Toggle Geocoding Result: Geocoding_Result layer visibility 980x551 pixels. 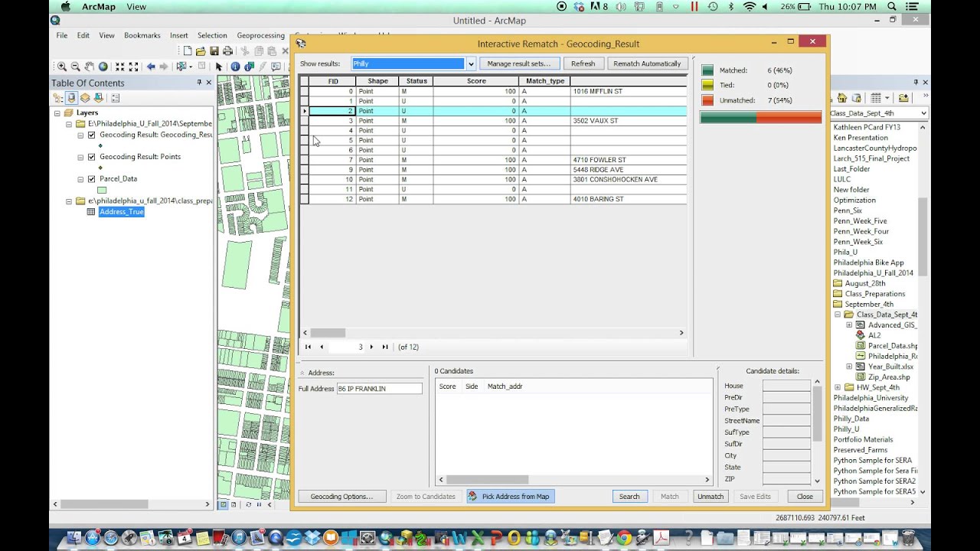pos(92,135)
